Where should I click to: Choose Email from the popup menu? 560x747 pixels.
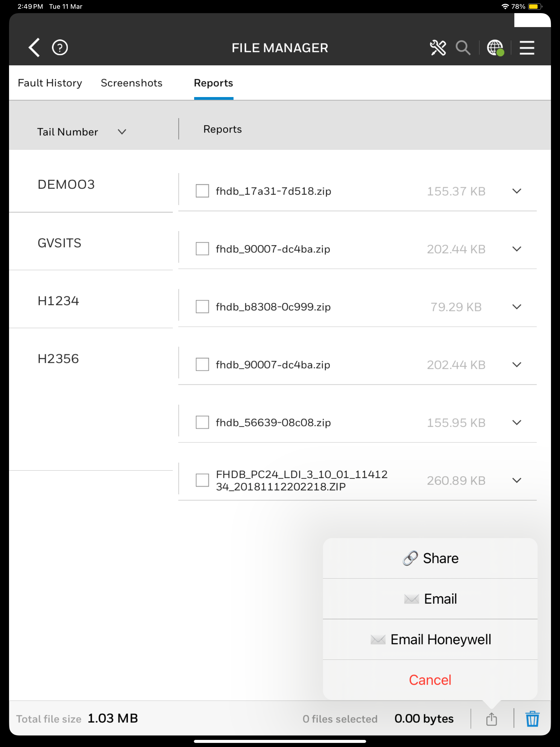point(430,599)
